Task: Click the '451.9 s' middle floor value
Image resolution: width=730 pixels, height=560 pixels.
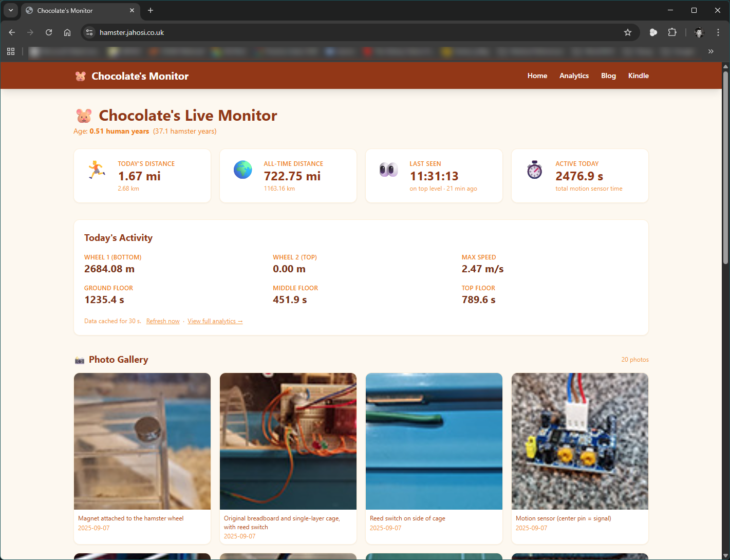Action: [x=290, y=300]
